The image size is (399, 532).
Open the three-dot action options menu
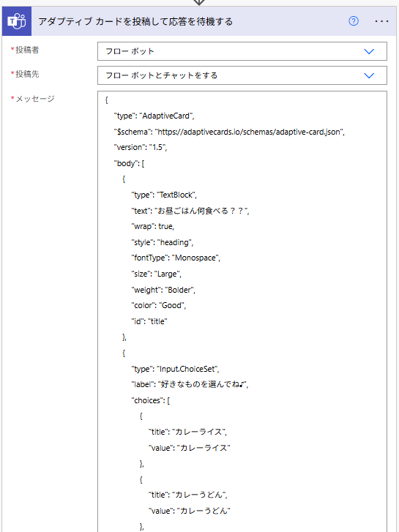click(381, 21)
